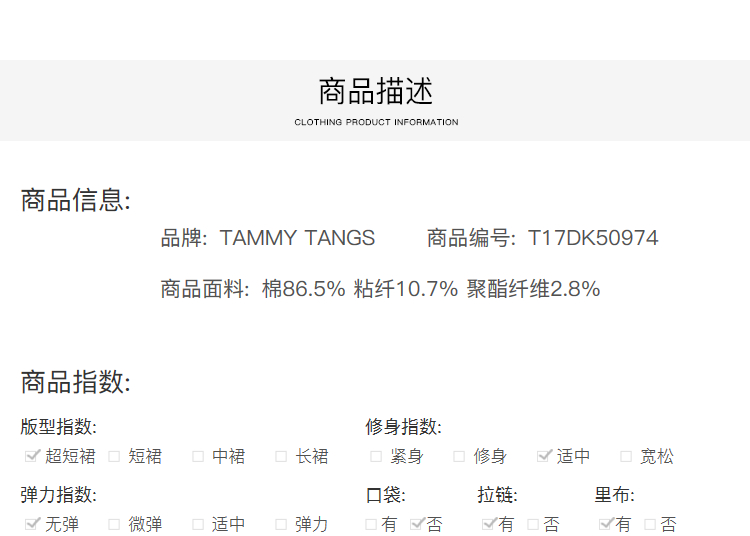This screenshot has height=536, width=750.
Task: Check the 紧身 option under 修身指数
Action: (376, 456)
